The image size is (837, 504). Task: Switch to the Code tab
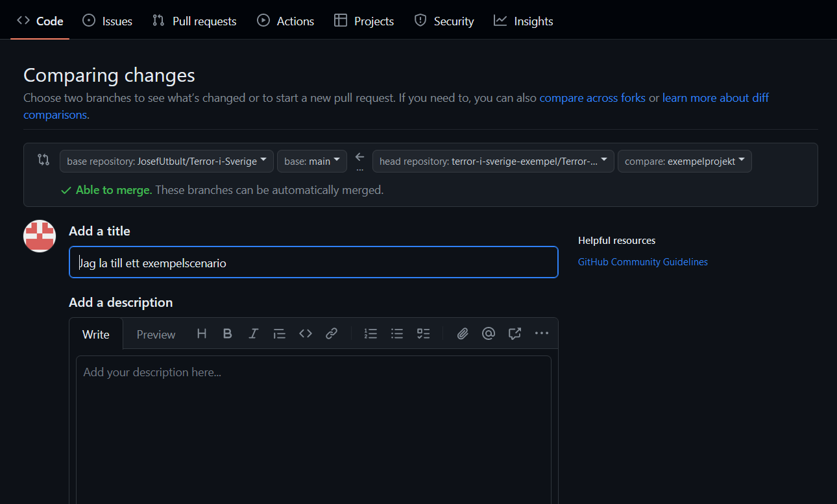pos(40,21)
